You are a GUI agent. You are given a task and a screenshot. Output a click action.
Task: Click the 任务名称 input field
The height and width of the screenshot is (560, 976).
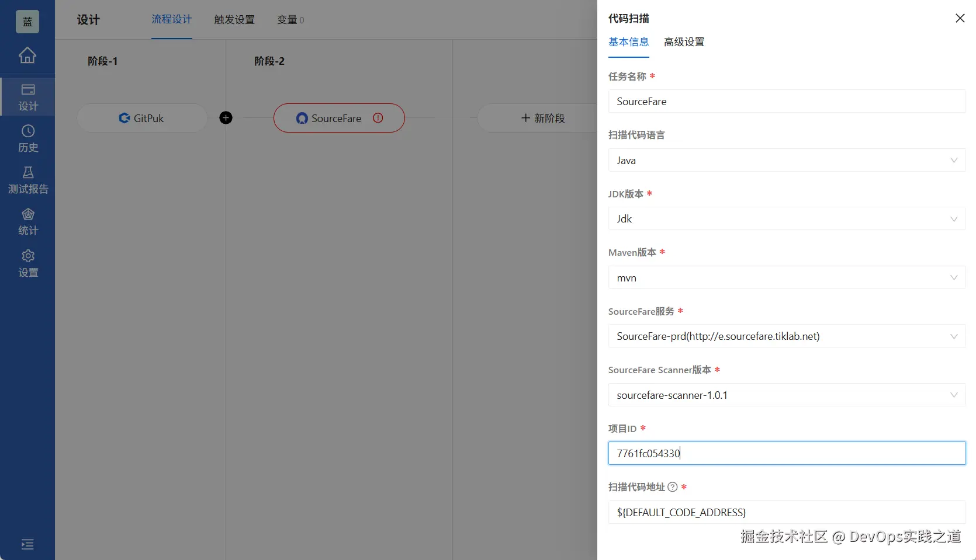[787, 102]
